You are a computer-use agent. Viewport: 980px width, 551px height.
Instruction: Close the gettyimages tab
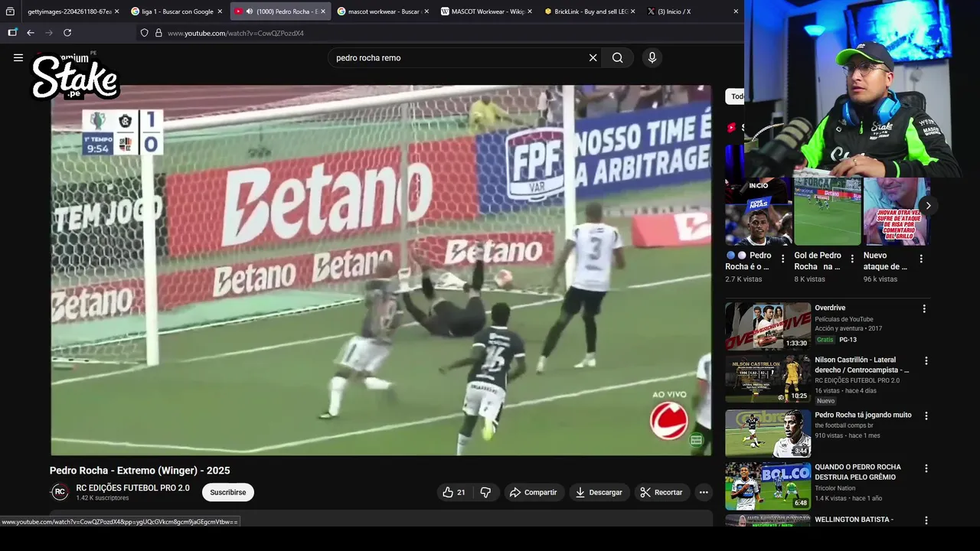coord(116,11)
